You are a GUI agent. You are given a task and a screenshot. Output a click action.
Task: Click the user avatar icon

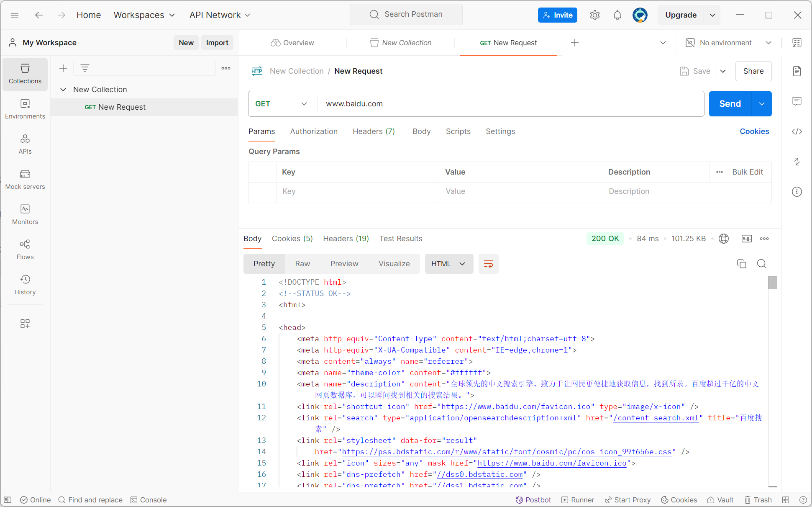click(640, 15)
